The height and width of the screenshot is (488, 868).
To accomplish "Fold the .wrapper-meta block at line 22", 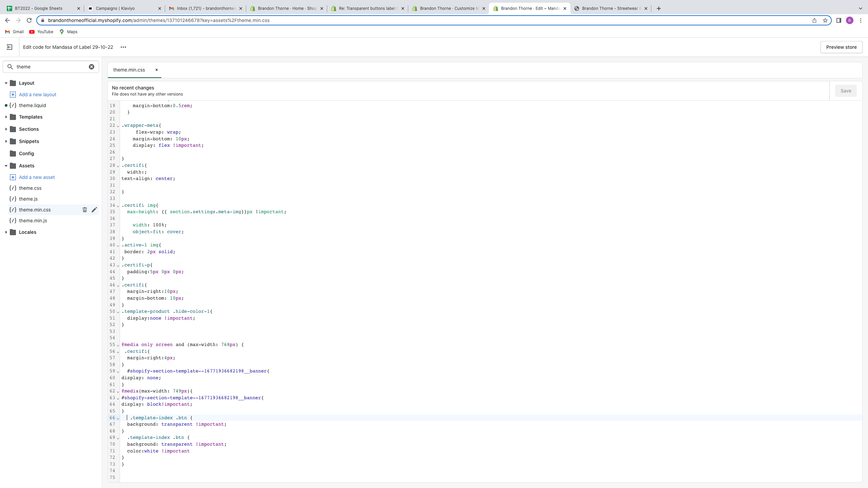I will 118,126.
